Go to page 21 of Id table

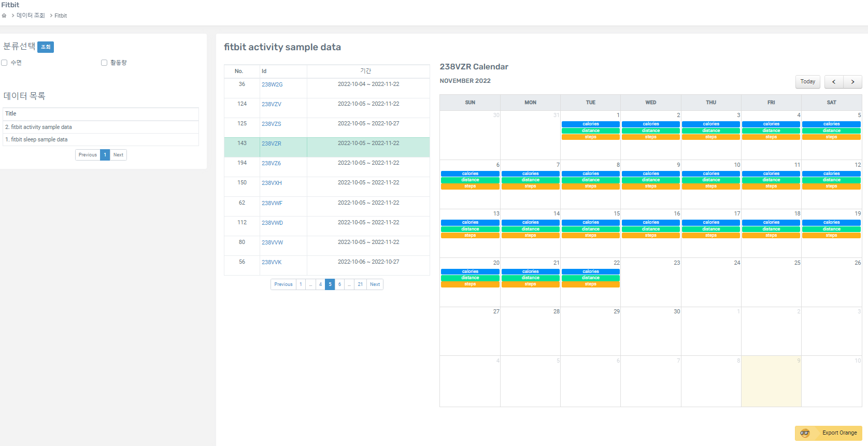coord(360,284)
